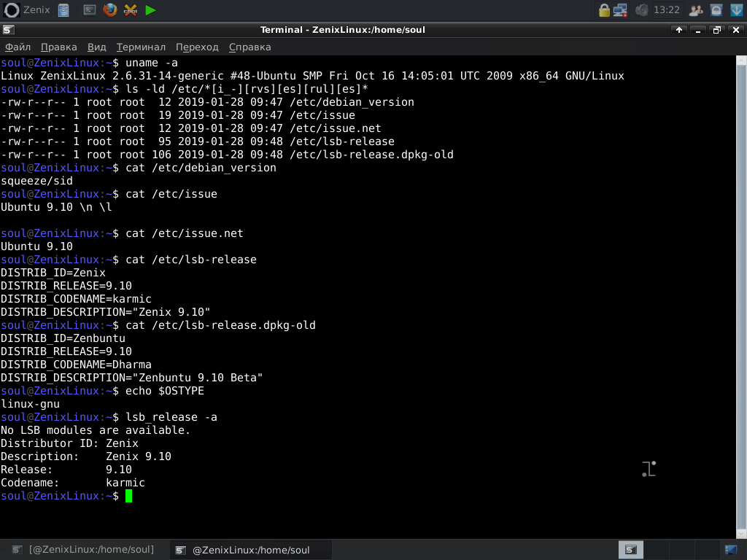Click the blue down-arrow panel icon
The image size is (747, 560).
tap(737, 10)
